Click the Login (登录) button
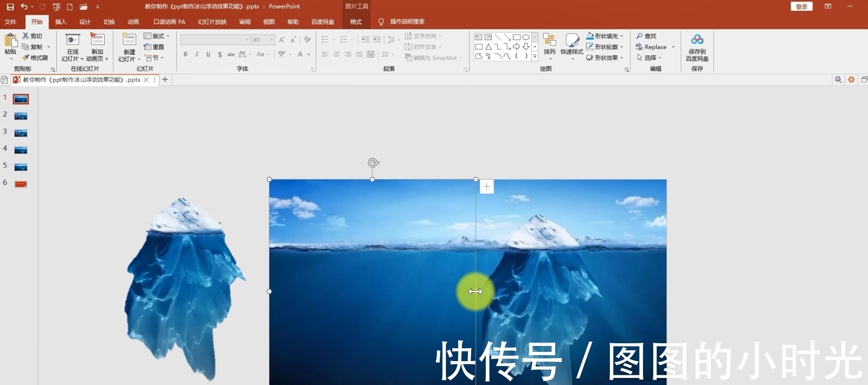 pyautogui.click(x=801, y=7)
